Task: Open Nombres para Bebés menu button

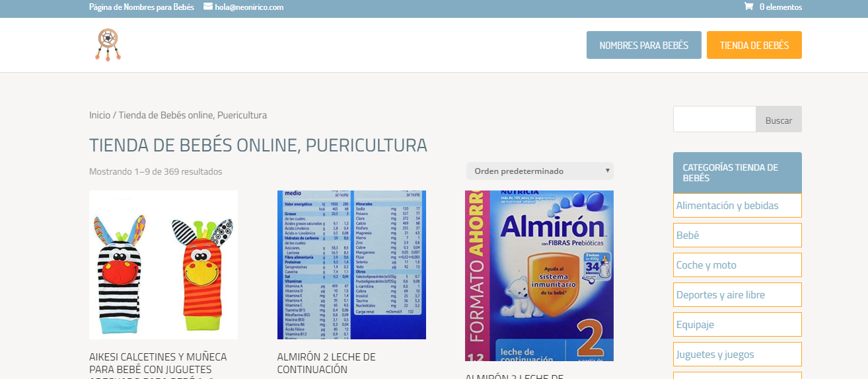Action: [x=644, y=45]
